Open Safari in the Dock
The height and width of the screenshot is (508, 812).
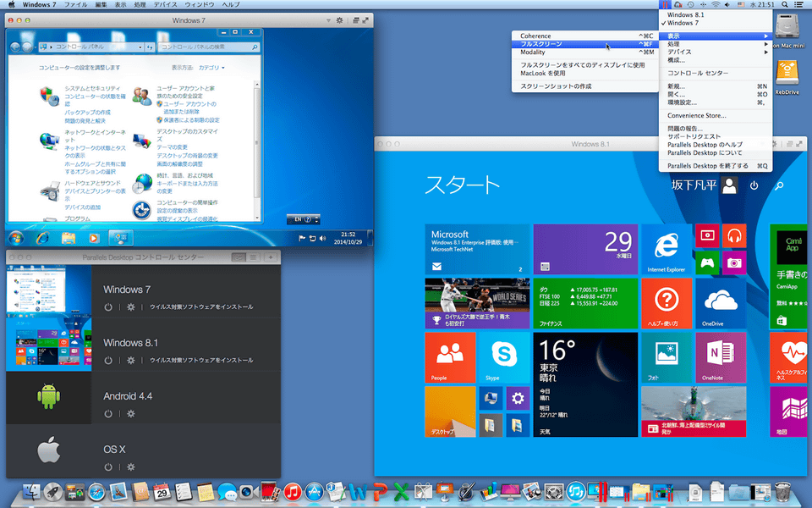click(x=96, y=492)
